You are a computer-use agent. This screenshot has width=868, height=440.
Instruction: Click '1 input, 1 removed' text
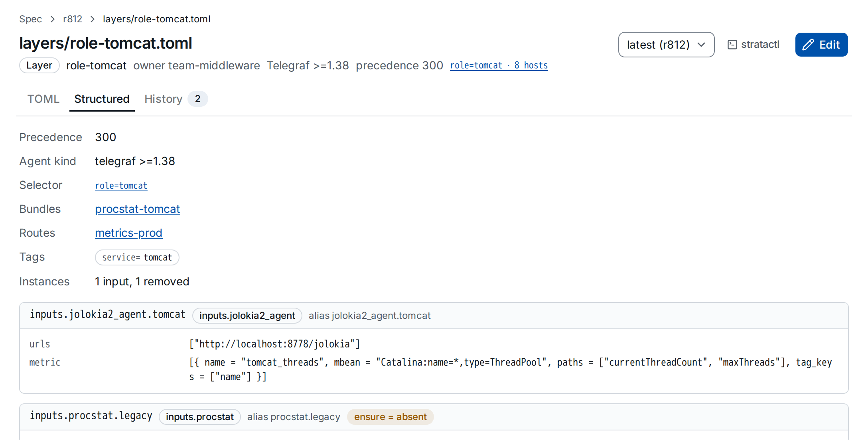click(142, 282)
